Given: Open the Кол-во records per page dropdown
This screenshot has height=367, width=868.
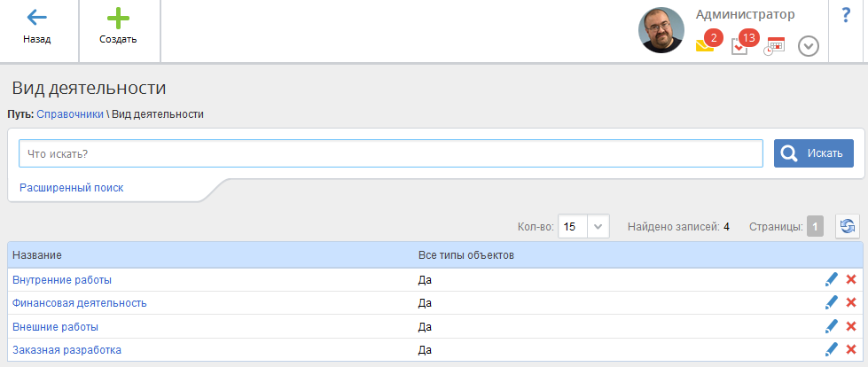Looking at the screenshot, I should [583, 226].
